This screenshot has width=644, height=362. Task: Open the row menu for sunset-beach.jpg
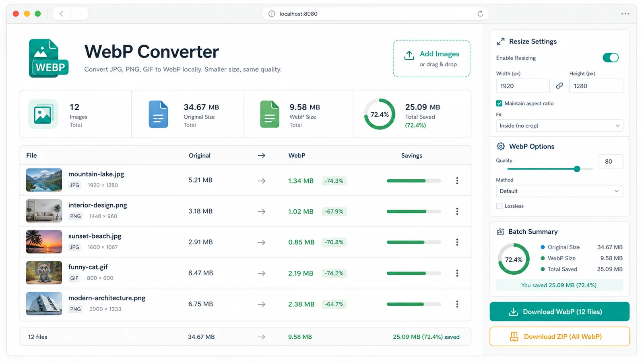457,242
